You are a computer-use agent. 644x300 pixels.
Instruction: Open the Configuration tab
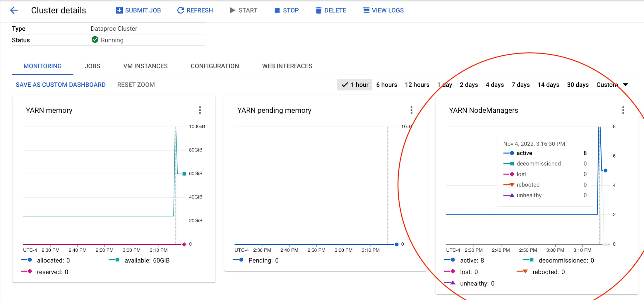point(215,66)
